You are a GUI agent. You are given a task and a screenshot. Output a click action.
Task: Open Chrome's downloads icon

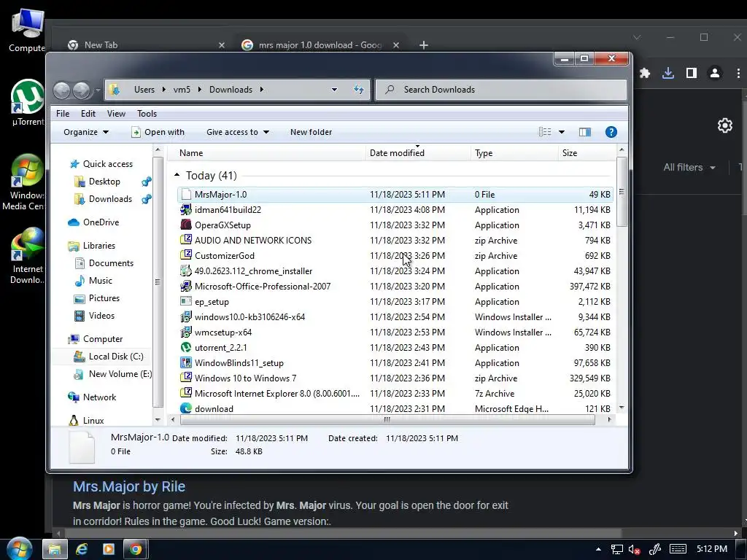668,73
